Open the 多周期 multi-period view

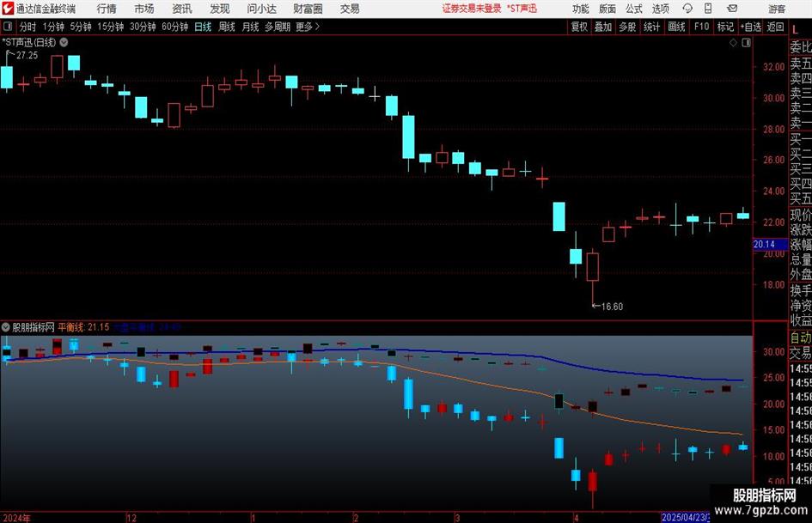(x=278, y=27)
